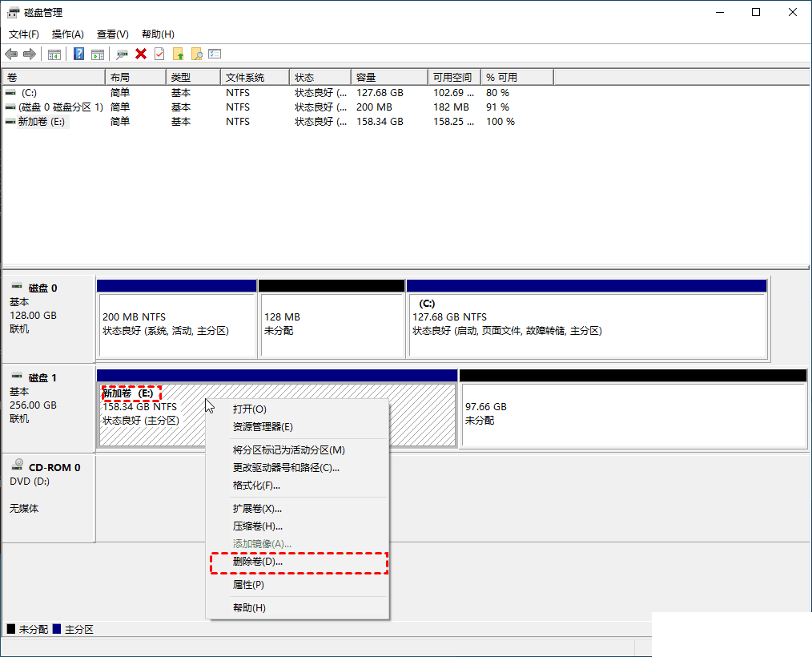This screenshot has width=812, height=657.
Task: Open the 操作(A) menu
Action: 68,34
